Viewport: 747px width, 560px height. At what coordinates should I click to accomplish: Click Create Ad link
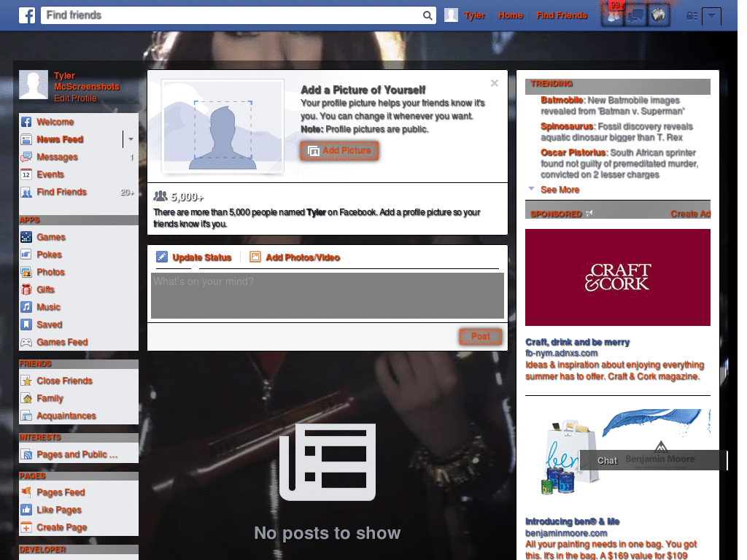[690, 214]
